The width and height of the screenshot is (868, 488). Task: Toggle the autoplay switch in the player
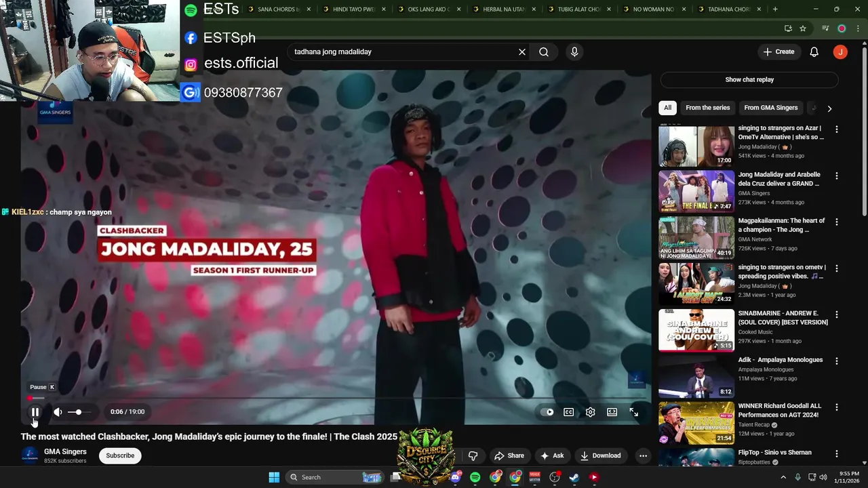click(x=548, y=412)
